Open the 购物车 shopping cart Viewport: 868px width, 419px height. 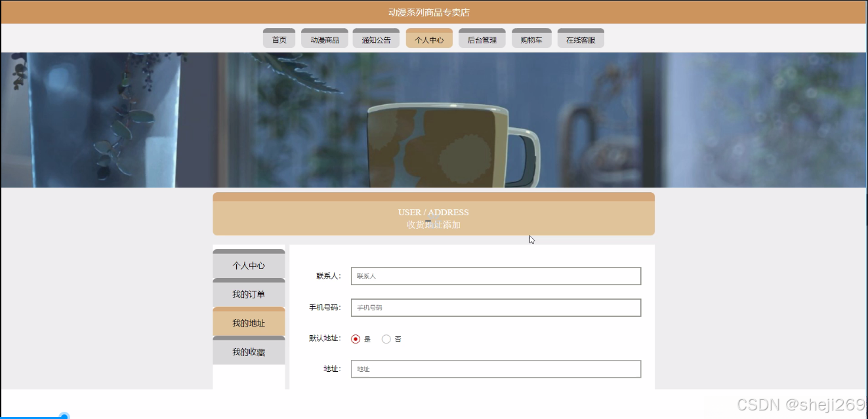click(531, 38)
